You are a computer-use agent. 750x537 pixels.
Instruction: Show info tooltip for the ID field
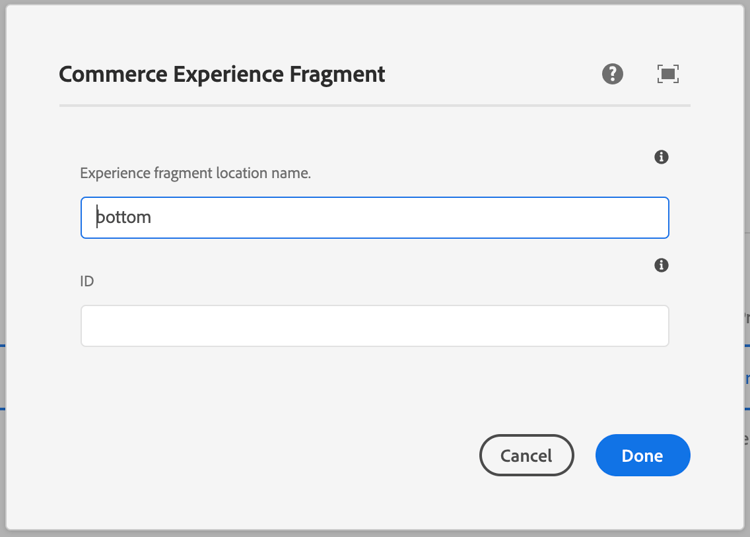[661, 265]
